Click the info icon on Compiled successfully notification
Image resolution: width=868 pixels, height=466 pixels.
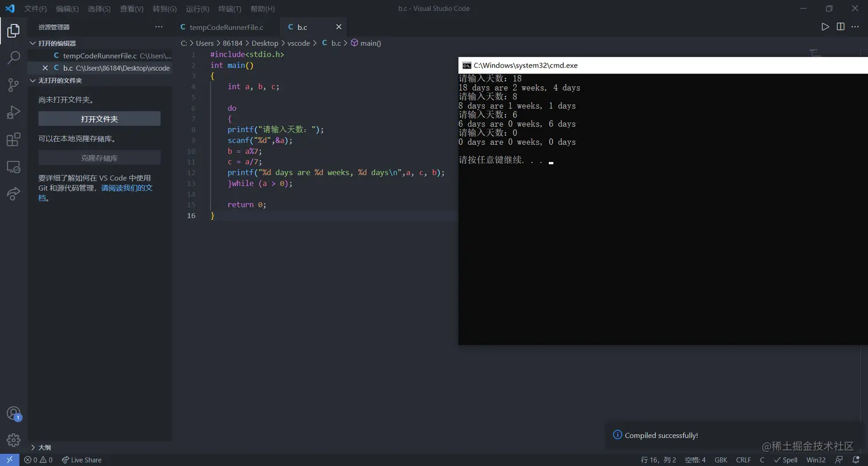pyautogui.click(x=617, y=435)
